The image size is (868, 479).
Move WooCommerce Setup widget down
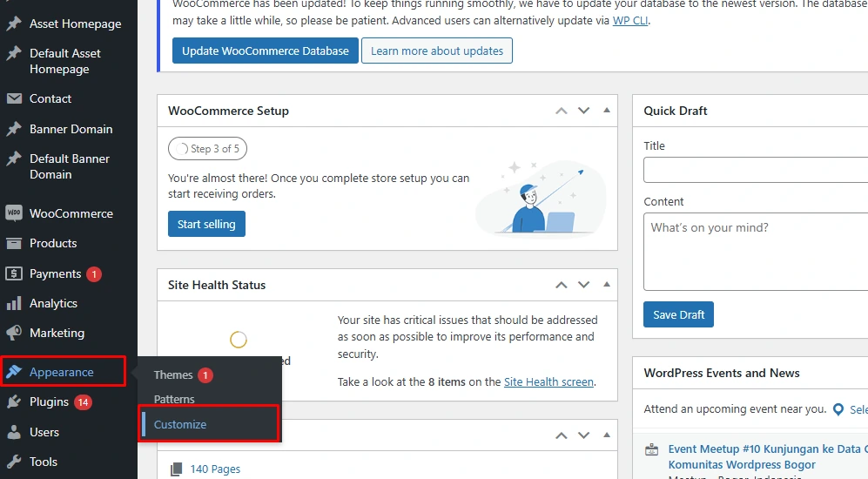click(x=584, y=111)
